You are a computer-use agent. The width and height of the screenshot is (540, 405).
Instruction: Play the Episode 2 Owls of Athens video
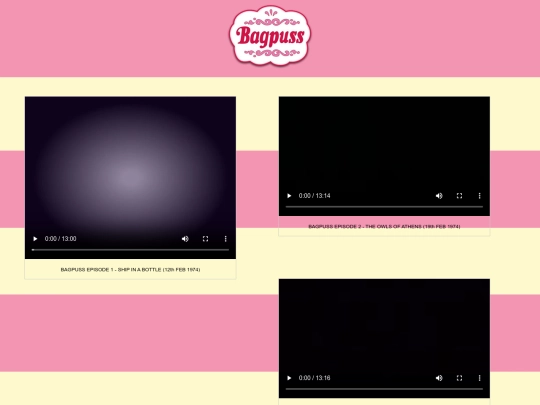[x=289, y=196]
